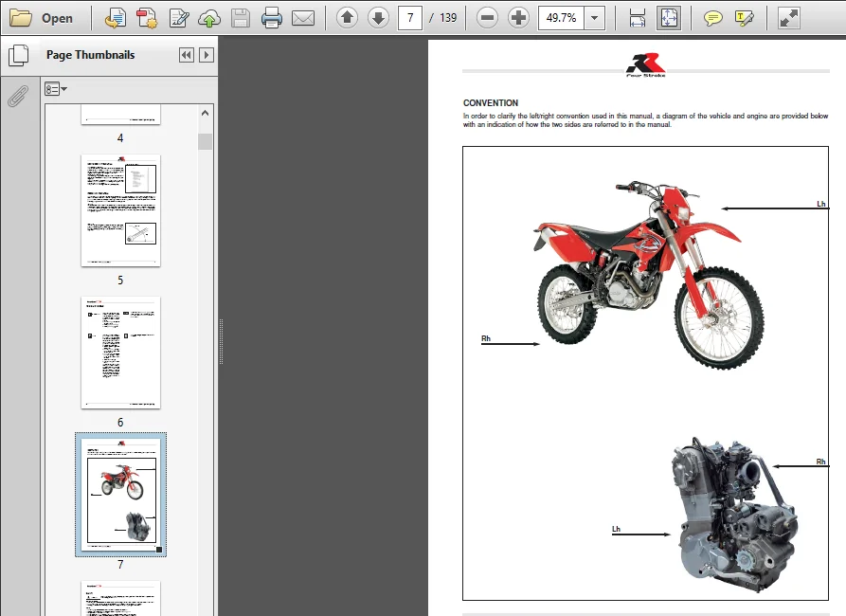This screenshot has width=846, height=616.
Task: Click the folder icon beside Open
Action: (x=21, y=18)
